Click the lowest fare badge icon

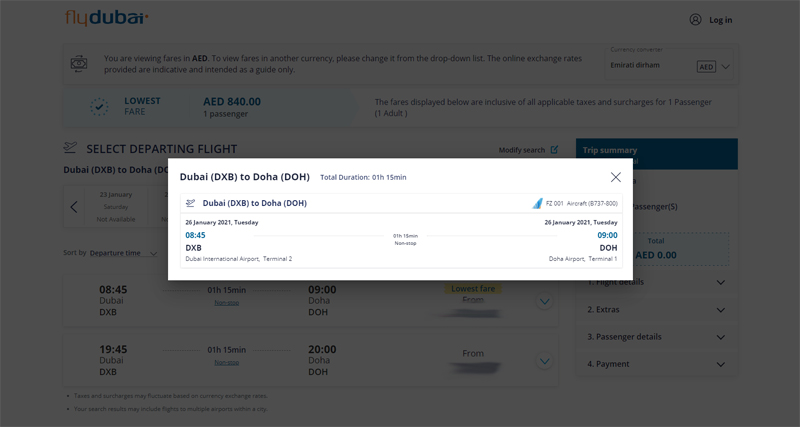99,106
